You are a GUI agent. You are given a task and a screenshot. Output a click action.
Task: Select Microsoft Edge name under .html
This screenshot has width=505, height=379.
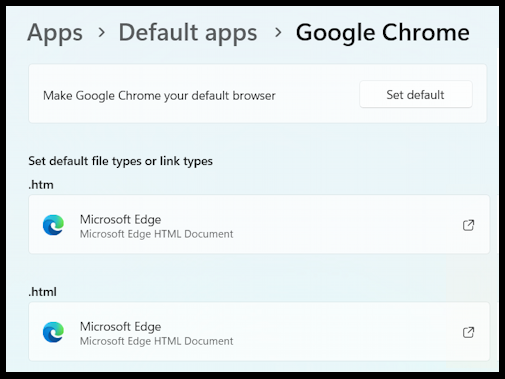click(x=120, y=327)
